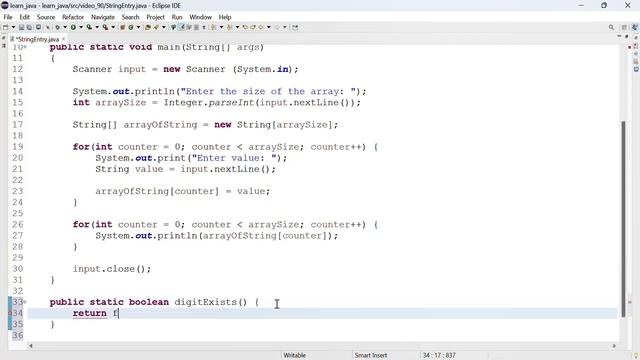Jump to Last Edit Location
Image resolution: width=640 pixels, height=360 pixels.
pyautogui.click(x=245, y=27)
